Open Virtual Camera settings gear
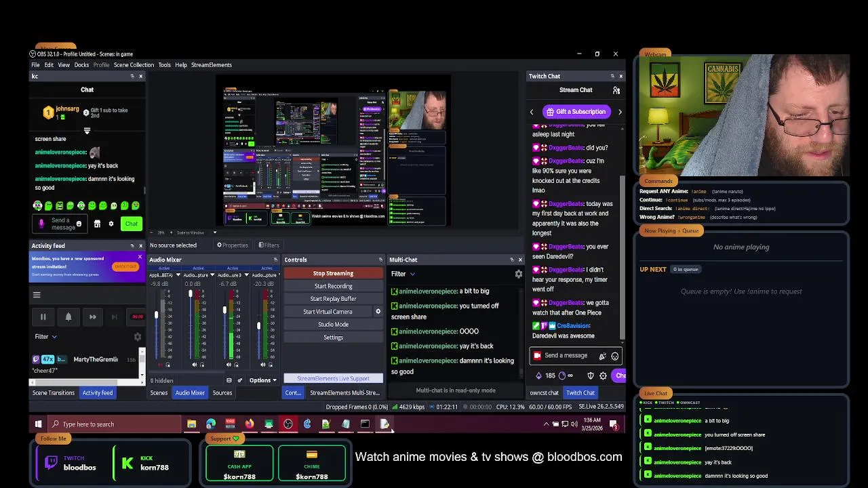Viewport: 868px width, 488px height. pos(378,312)
